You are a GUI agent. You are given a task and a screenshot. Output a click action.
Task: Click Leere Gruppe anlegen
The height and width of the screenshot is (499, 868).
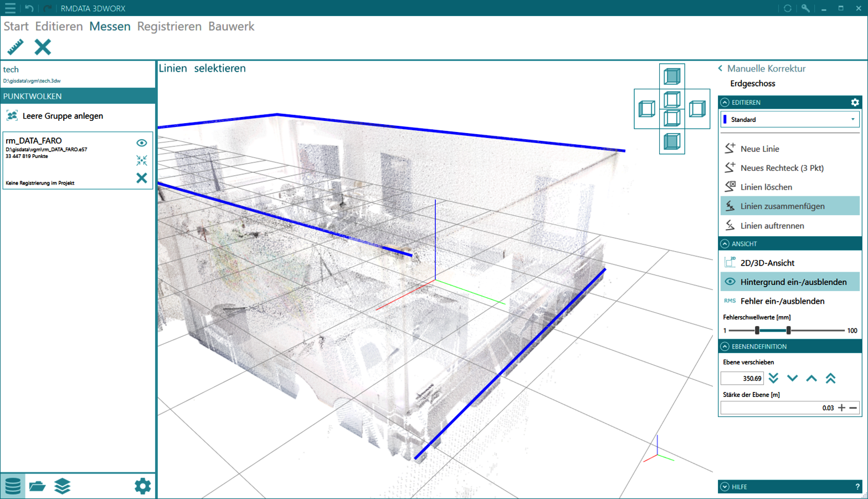[x=63, y=116]
